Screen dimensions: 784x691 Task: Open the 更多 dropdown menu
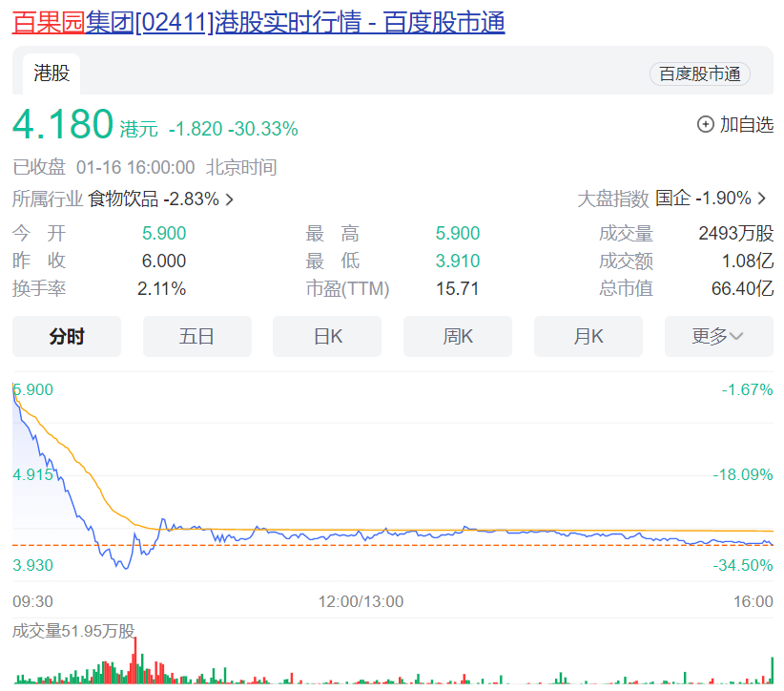718,336
